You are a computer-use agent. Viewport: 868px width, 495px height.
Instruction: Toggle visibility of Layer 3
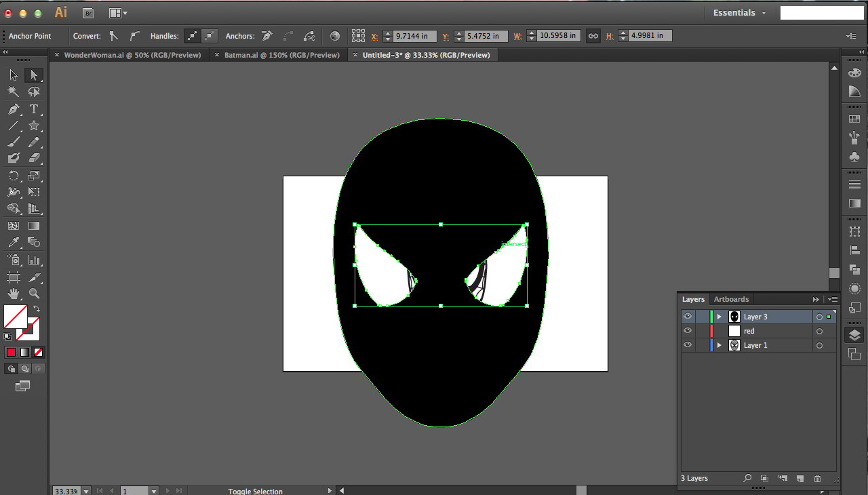click(x=688, y=317)
